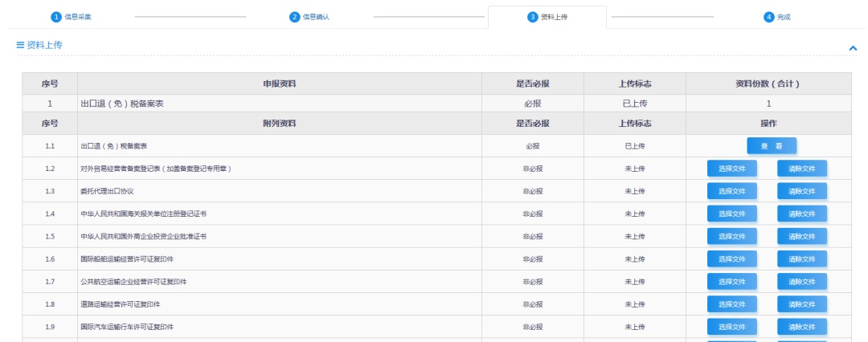868x342 pixels.
Task: Click the 资料份数(合计) column header
Action: tap(768, 83)
